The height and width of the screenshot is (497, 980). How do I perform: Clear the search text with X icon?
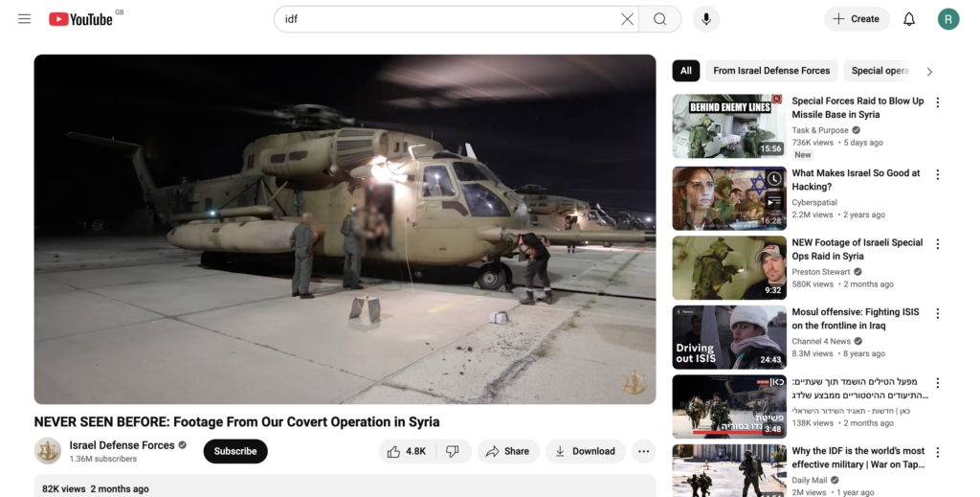tap(627, 19)
